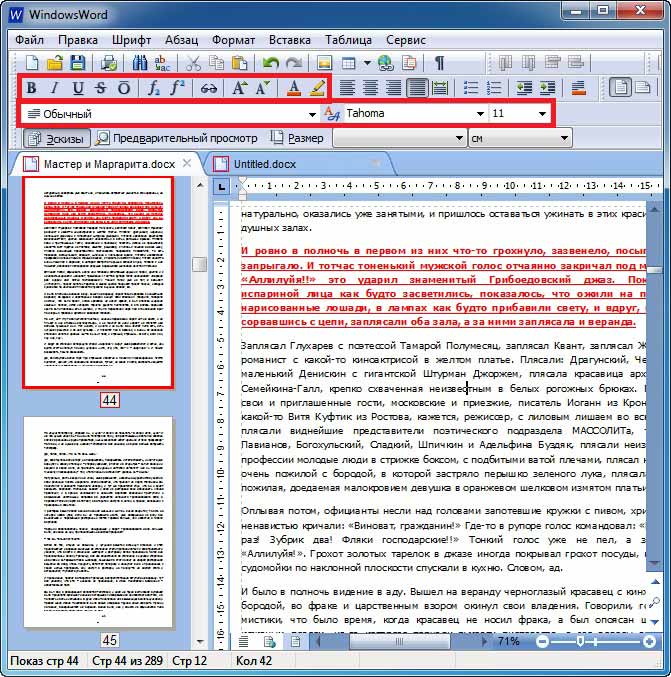Toggle strikethrough formatting
This screenshot has height=677, width=671.
pyautogui.click(x=101, y=88)
